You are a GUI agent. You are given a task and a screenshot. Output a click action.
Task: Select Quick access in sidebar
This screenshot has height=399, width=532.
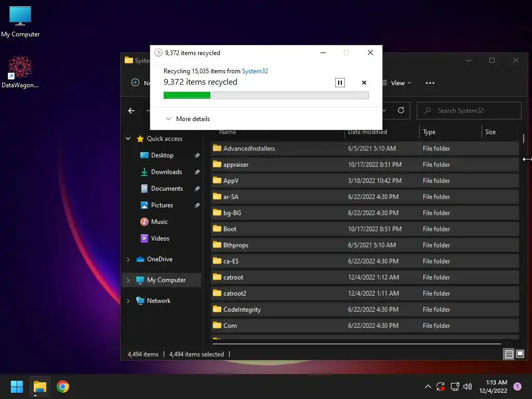pos(164,138)
